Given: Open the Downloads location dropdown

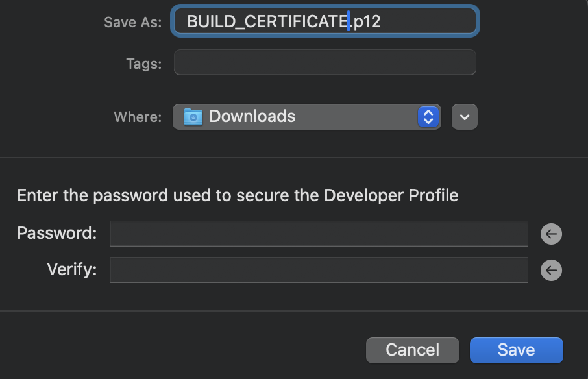Looking at the screenshot, I should coord(306,117).
